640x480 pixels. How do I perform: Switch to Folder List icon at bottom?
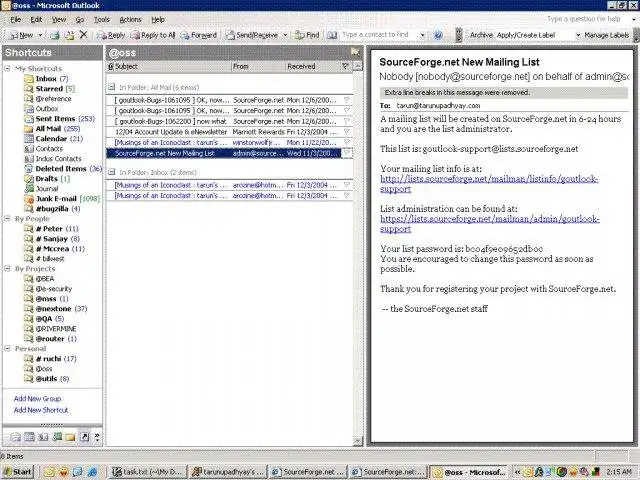click(71, 437)
